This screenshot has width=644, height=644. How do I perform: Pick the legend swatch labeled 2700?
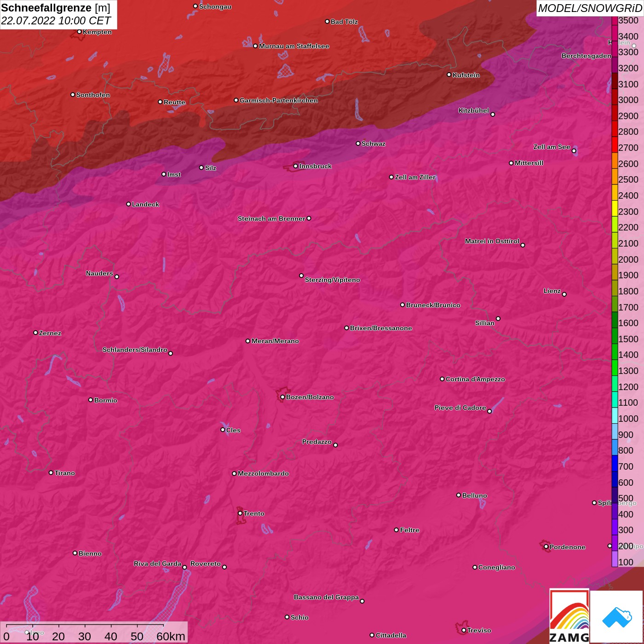tap(615, 144)
